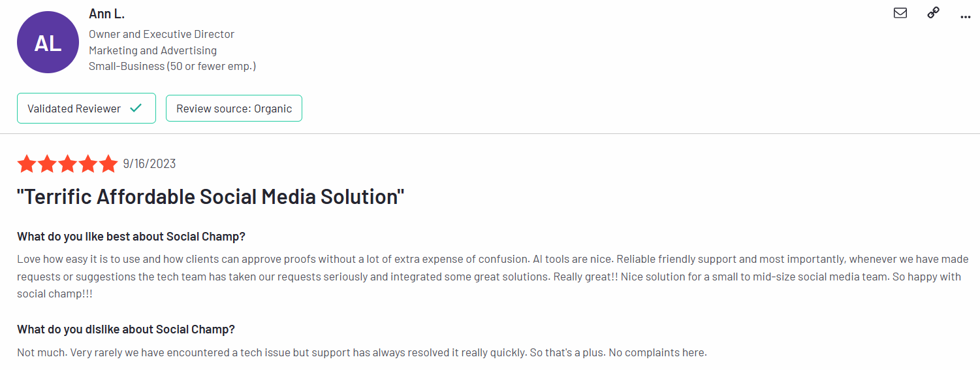980x370 pixels.
Task: Click the review date 9/16/2023
Action: pyautogui.click(x=150, y=163)
